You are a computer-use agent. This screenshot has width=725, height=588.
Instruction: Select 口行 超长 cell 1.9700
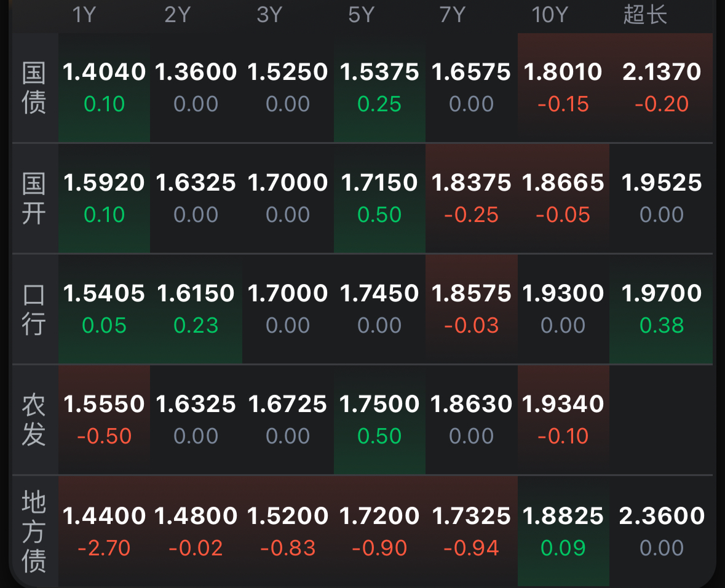pos(661,309)
